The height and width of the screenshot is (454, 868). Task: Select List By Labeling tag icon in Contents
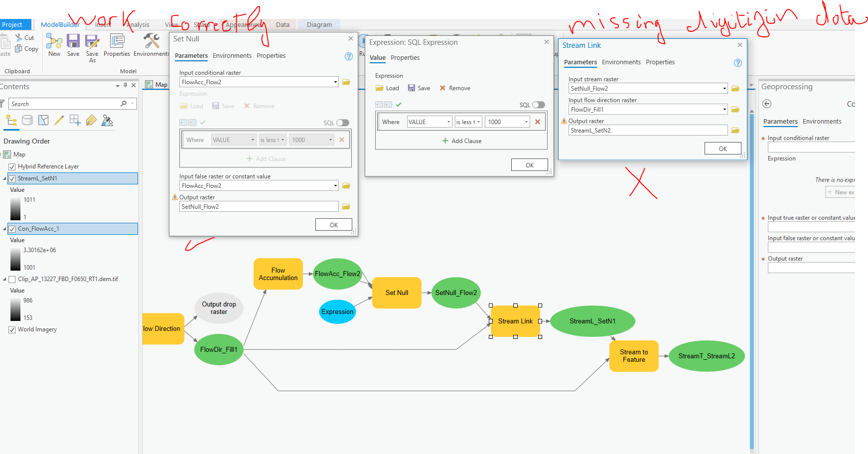[91, 120]
